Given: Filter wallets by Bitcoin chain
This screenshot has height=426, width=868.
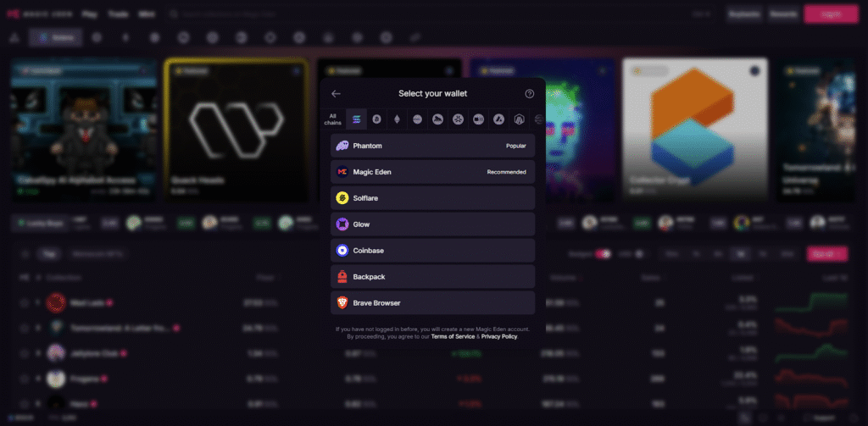Looking at the screenshot, I should pyautogui.click(x=376, y=119).
